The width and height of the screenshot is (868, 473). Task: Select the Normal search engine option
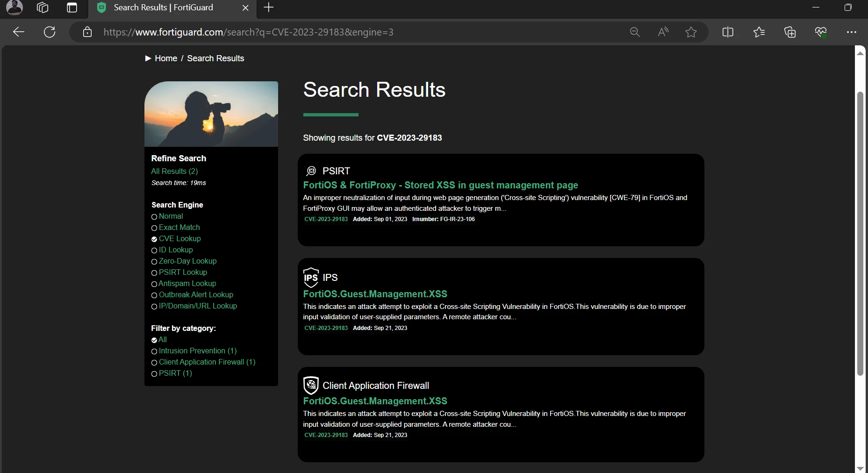167,216
